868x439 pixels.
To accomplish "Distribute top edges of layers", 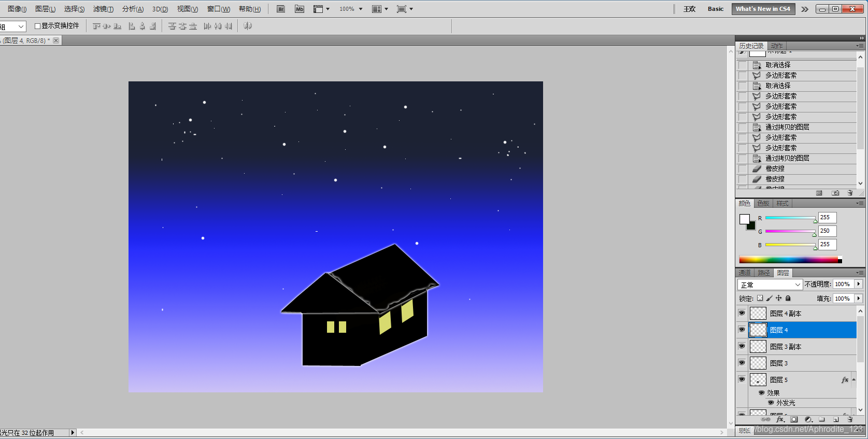I will tap(172, 26).
